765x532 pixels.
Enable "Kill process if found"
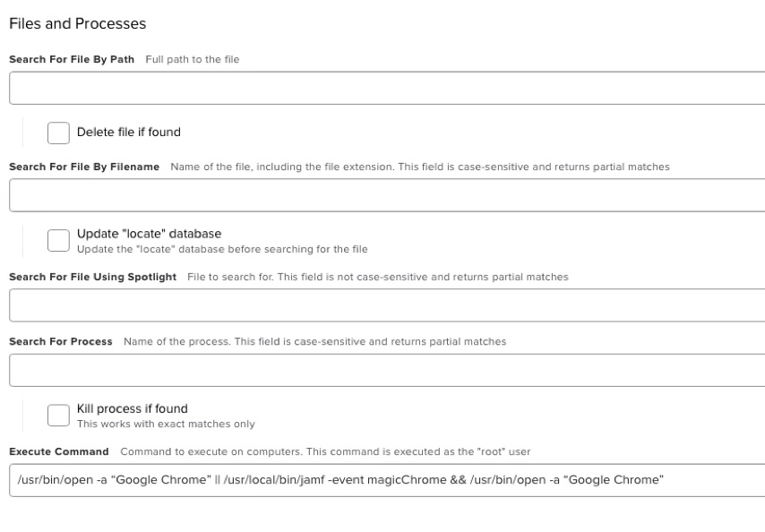click(58, 415)
